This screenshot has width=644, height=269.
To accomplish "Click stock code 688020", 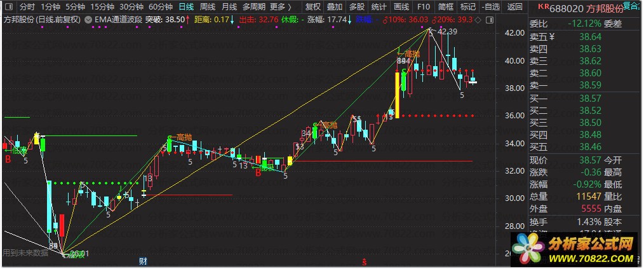I will point(567,8).
